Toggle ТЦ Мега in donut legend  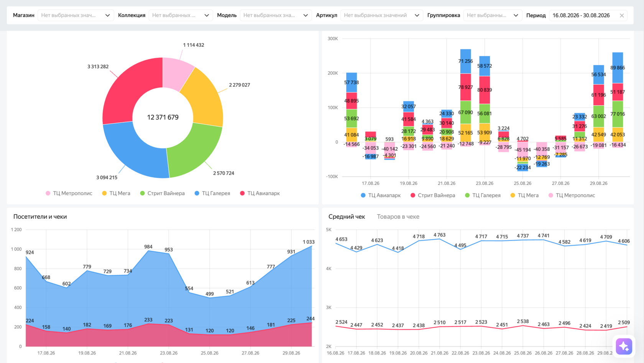(x=116, y=193)
